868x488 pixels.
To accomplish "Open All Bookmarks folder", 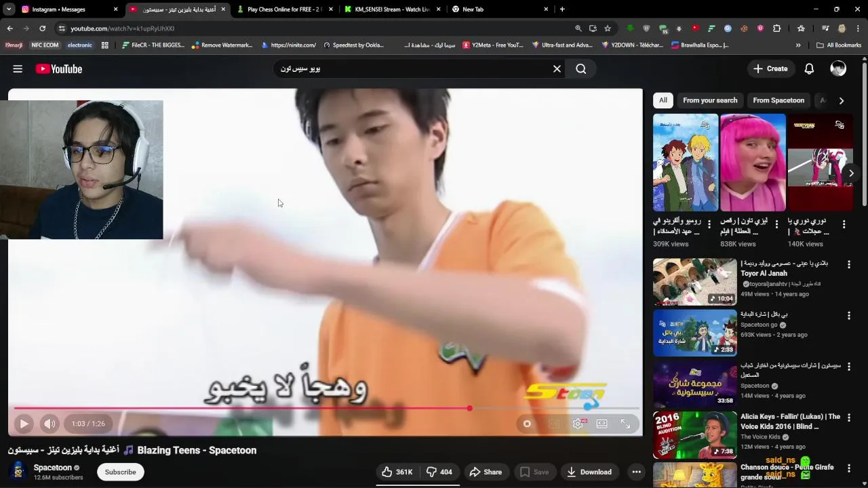I will [838, 45].
